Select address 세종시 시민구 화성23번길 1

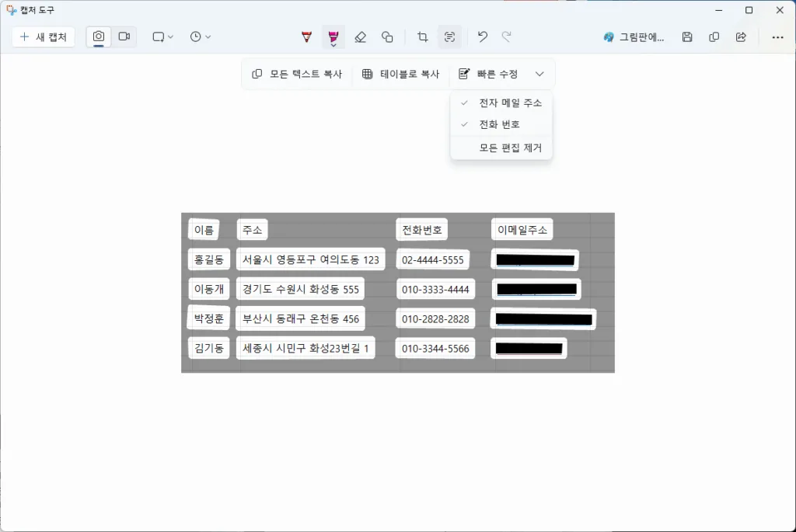(x=305, y=348)
